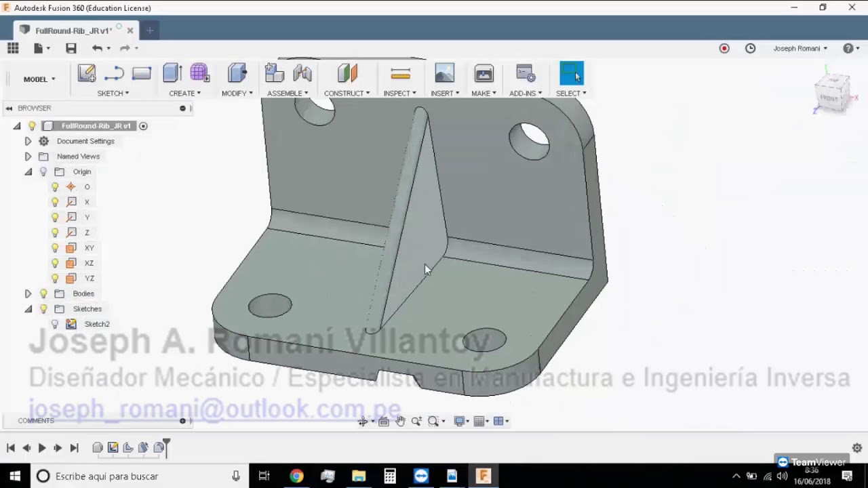Collapse the Origin folder
Viewport: 868px width, 488px height.
click(x=28, y=171)
